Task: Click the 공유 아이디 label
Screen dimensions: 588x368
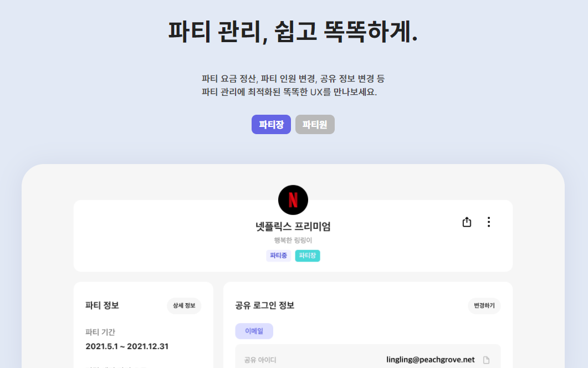Action: coord(260,360)
